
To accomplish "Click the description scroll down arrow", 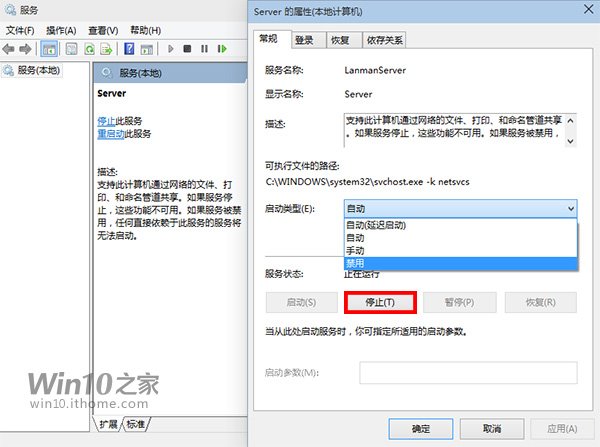I will (570, 141).
